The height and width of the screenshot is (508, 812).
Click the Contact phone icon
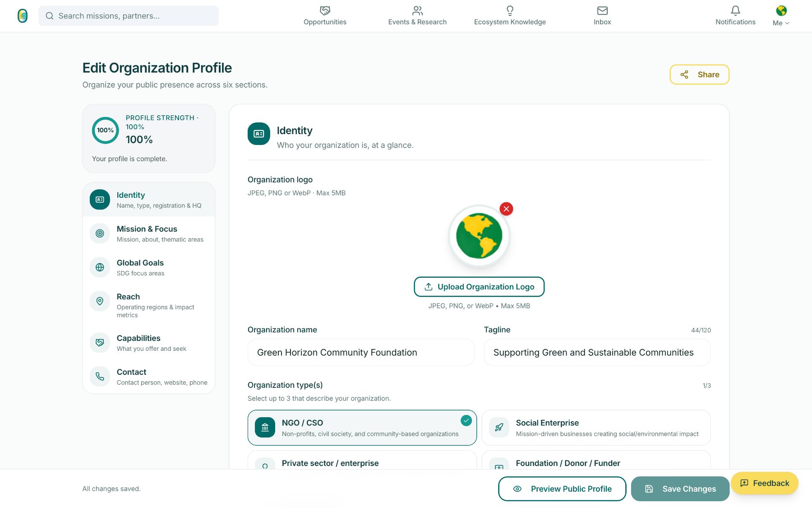point(100,377)
